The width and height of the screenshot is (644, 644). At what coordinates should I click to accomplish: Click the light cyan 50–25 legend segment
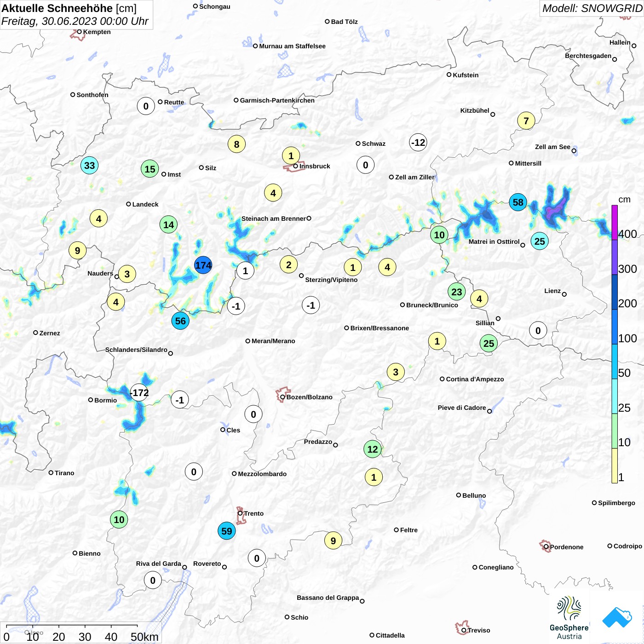[x=615, y=396]
